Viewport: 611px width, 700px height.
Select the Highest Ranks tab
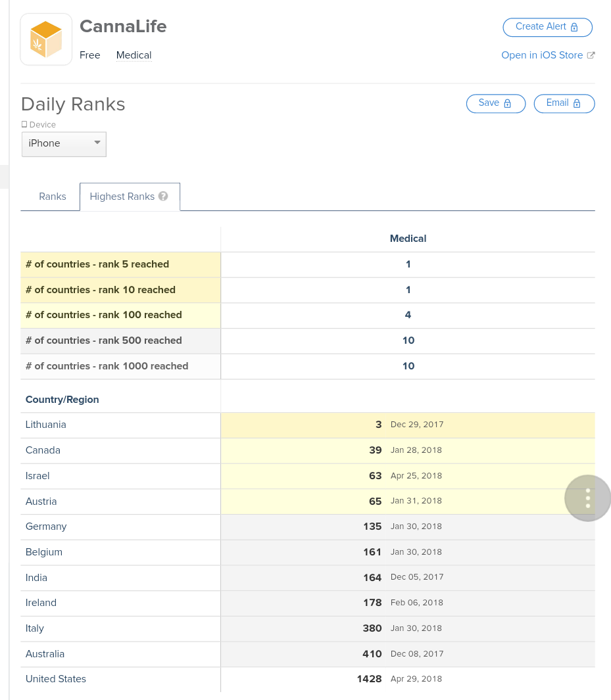[x=122, y=197]
